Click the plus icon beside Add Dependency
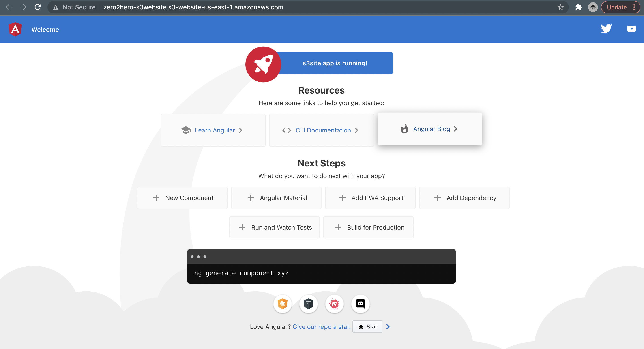Screen dimensions: 644x349 (438, 198)
